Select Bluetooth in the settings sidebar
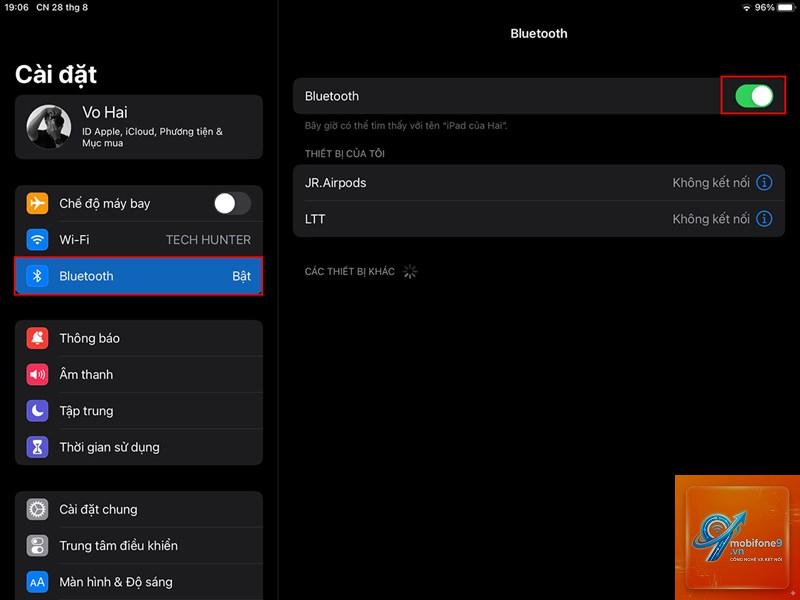The height and width of the screenshot is (600, 800). pos(139,276)
